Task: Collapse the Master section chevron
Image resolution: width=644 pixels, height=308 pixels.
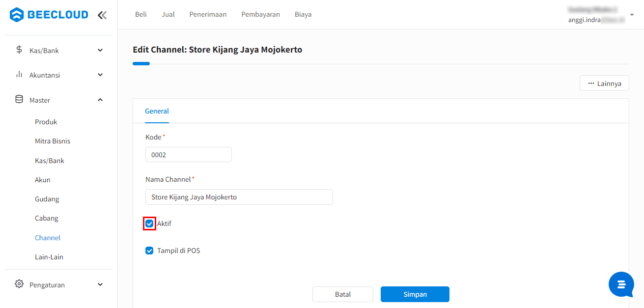Action: 100,100
